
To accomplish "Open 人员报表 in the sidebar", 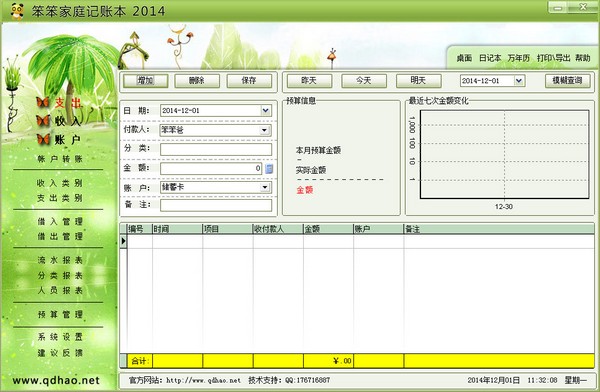I will click(60, 290).
